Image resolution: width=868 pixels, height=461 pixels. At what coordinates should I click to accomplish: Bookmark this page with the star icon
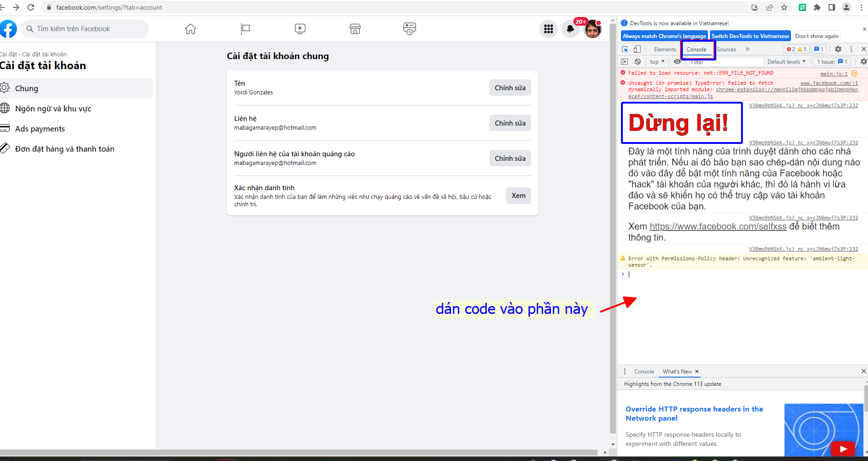click(784, 7)
